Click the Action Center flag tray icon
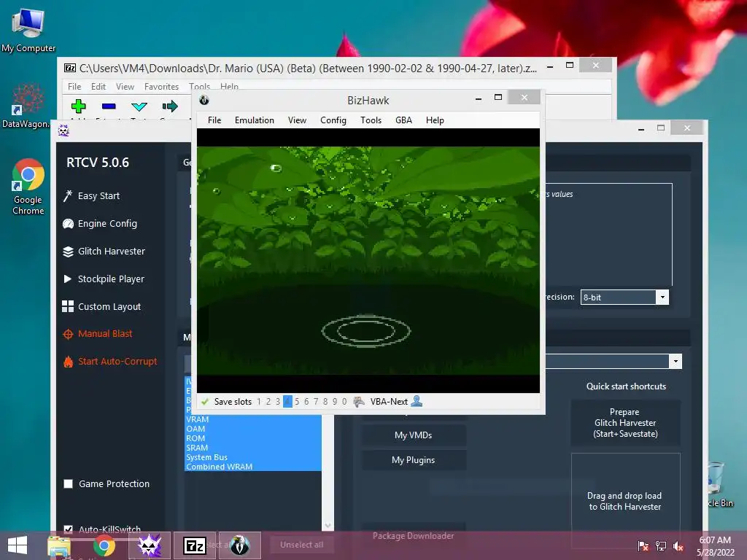747x560 pixels. pyautogui.click(x=643, y=545)
